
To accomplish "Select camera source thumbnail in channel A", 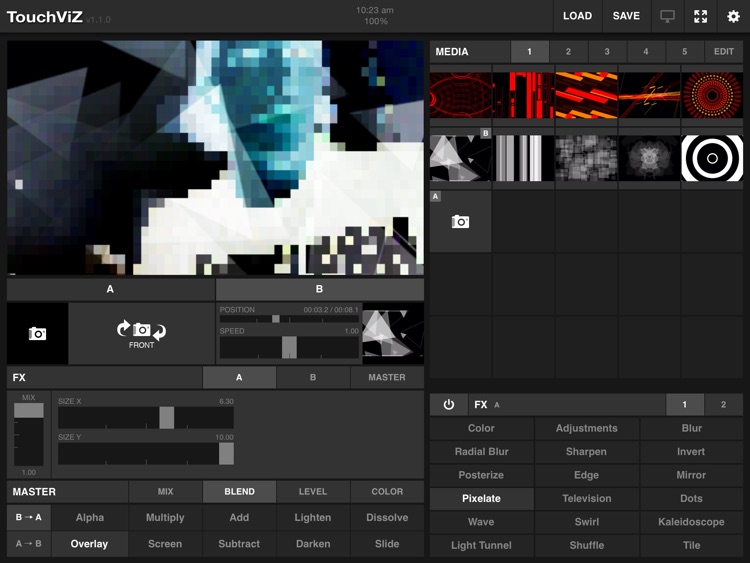I will (37, 333).
